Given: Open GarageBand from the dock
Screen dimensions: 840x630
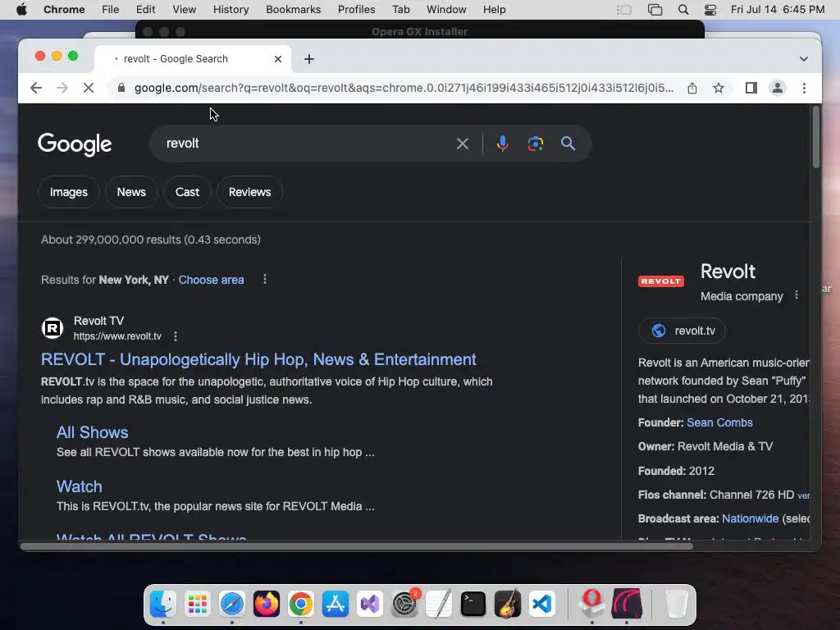Looking at the screenshot, I should click(507, 605).
